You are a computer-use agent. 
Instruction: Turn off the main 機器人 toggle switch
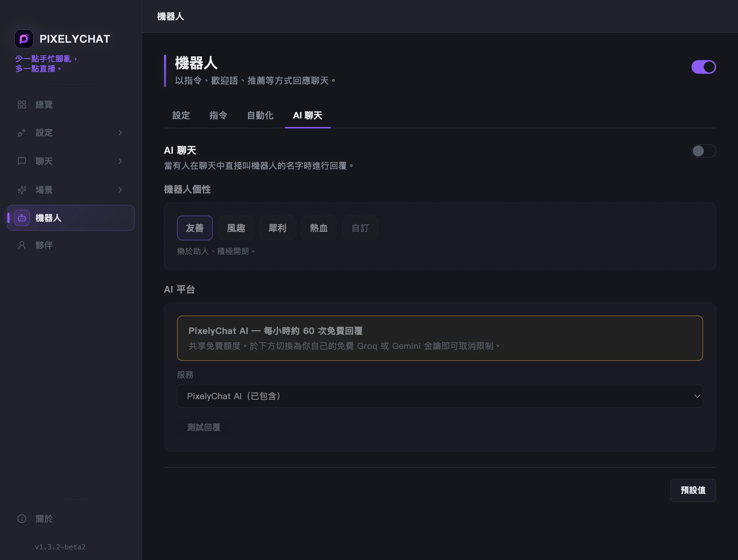tap(703, 67)
